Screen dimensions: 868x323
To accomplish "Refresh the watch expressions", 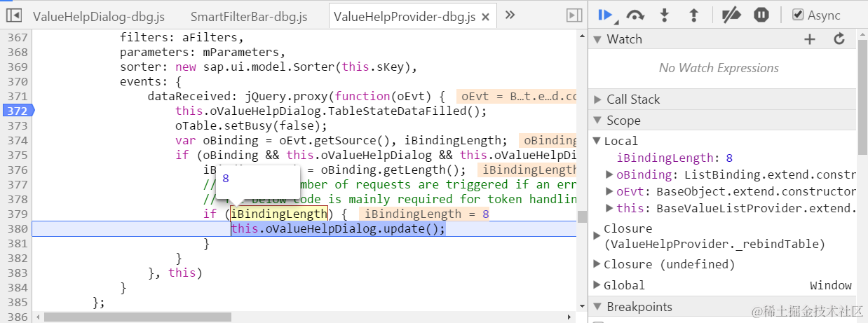I will (839, 39).
